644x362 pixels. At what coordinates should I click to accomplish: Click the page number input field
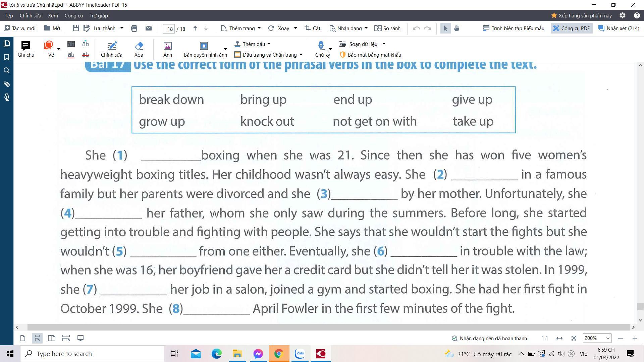coord(169,29)
